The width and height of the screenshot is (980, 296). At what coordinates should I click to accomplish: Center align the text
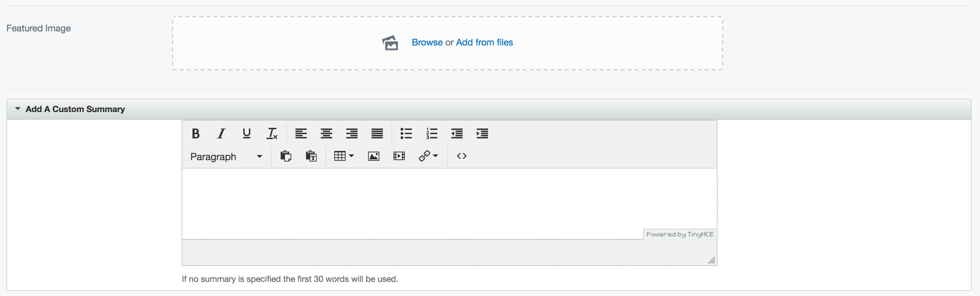pyautogui.click(x=326, y=133)
